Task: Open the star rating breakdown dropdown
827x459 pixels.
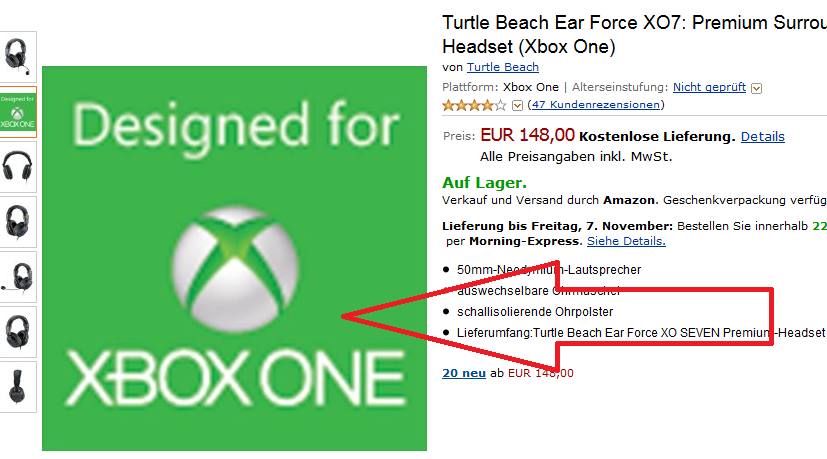Action: pyautogui.click(x=518, y=105)
